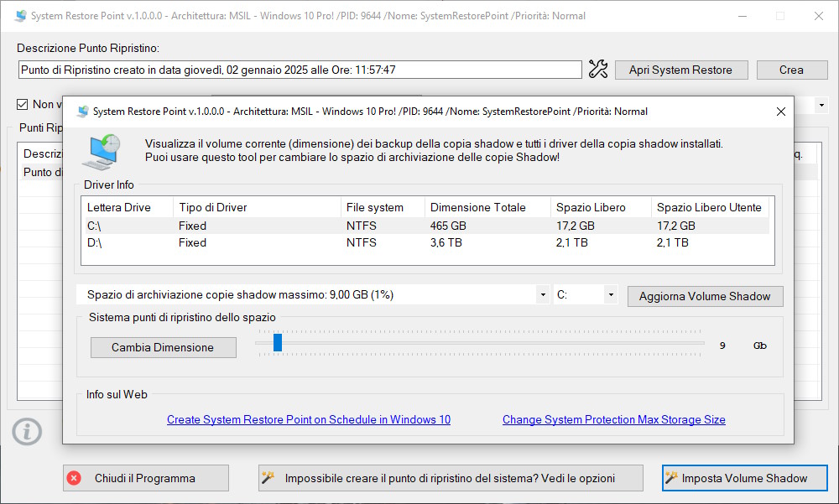The height and width of the screenshot is (504, 839).
Task: Open the dropdown arrow at main window right edge
Action: coord(821,105)
